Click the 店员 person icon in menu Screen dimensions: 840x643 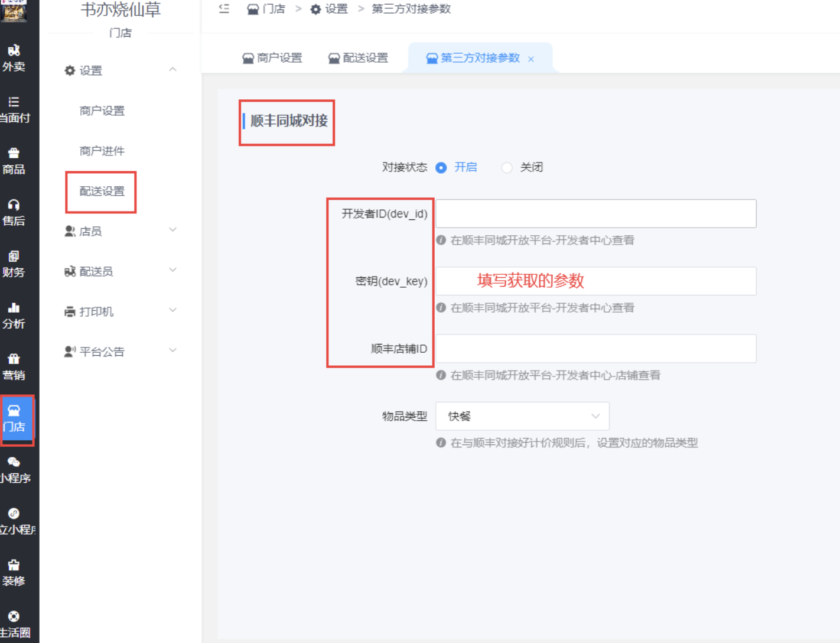coord(70,231)
